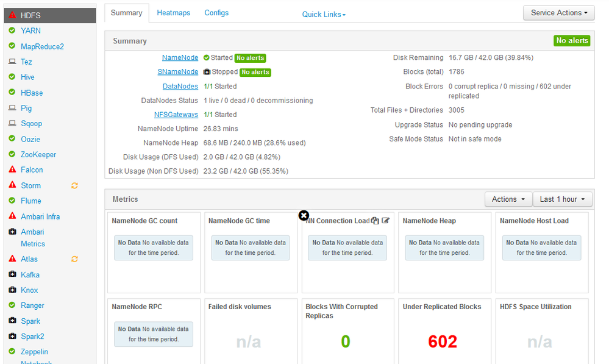Select the YARN service
The width and height of the screenshot is (609, 364).
[x=30, y=30]
